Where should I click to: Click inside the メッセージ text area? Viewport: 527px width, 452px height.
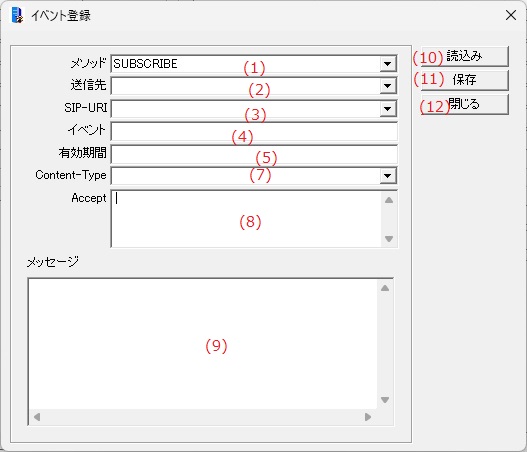(x=203, y=343)
